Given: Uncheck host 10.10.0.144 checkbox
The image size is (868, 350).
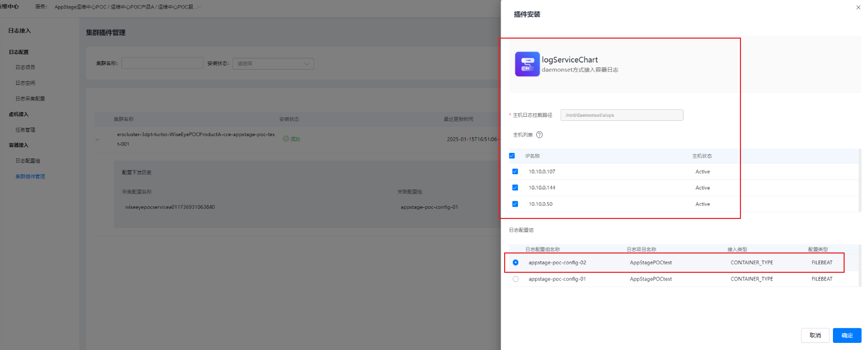Looking at the screenshot, I should 515,188.
